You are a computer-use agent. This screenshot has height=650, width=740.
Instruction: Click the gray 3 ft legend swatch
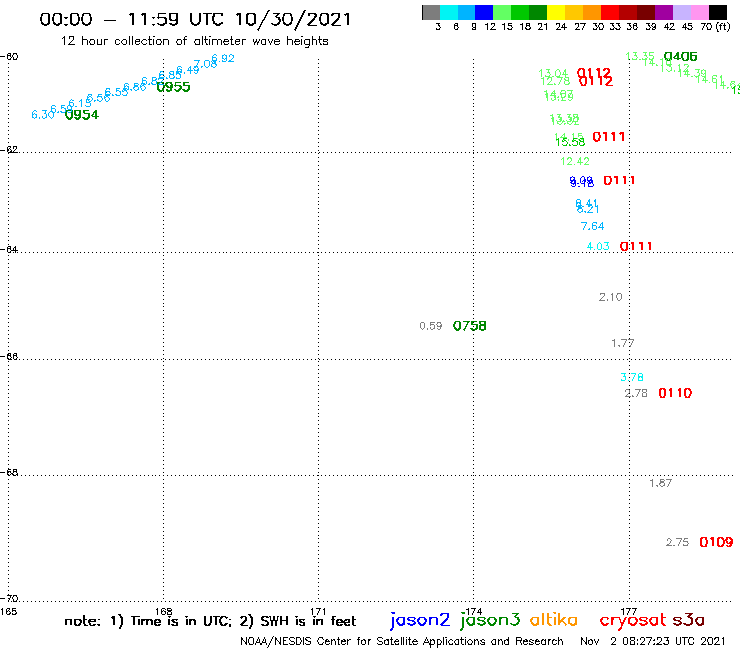(x=431, y=12)
